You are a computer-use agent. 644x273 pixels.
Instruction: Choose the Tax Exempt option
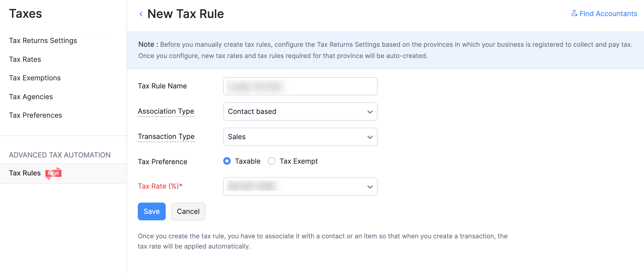(x=272, y=161)
